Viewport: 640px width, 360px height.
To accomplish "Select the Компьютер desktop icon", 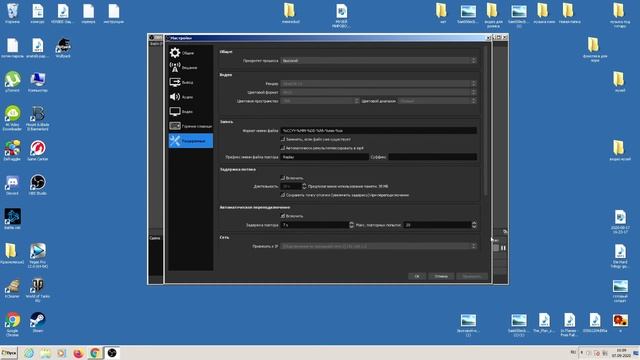I will [38, 82].
